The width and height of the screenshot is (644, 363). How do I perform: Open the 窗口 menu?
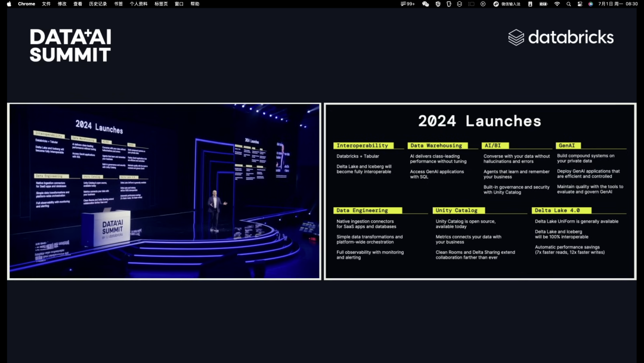pos(179,4)
